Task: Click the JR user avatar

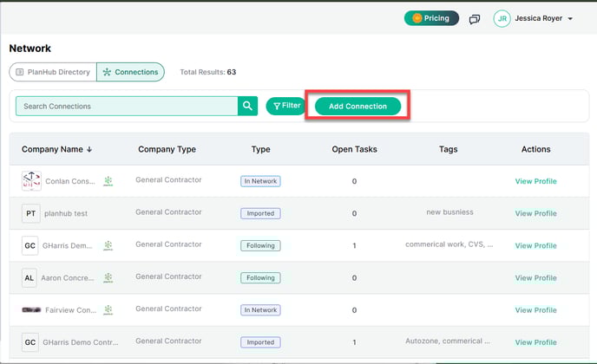Action: tap(502, 18)
